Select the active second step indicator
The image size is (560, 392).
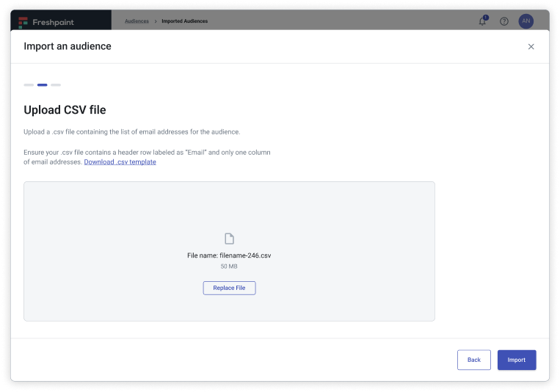(x=43, y=85)
